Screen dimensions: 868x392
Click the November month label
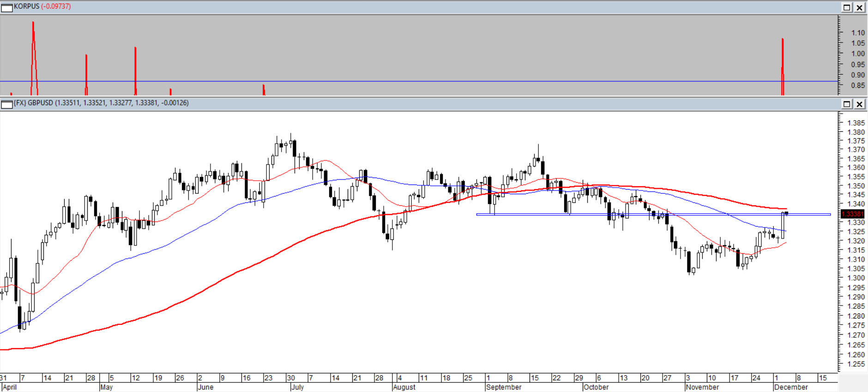point(702,387)
